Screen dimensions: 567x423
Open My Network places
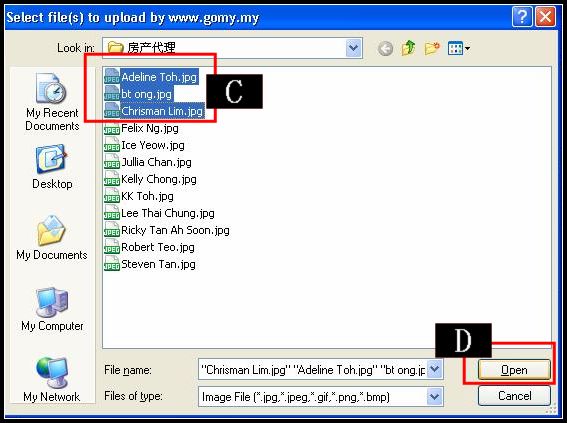point(51,379)
